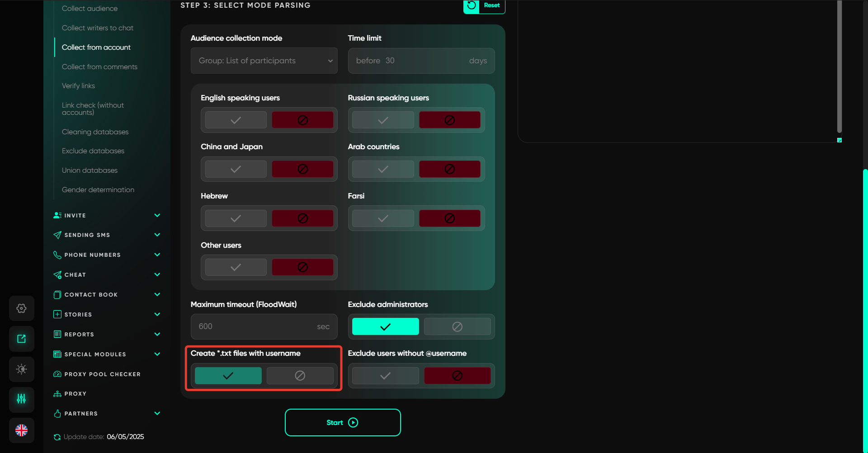
Task: Change language via UK flag icon
Action: click(21, 430)
